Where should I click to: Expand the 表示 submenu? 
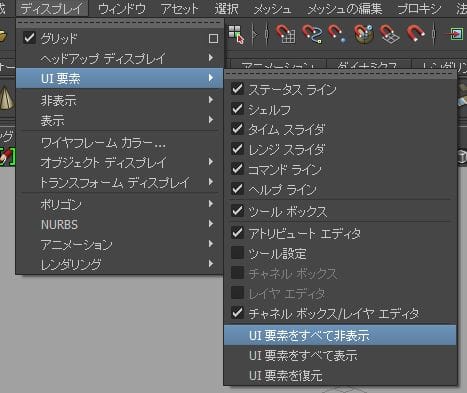pos(120,120)
